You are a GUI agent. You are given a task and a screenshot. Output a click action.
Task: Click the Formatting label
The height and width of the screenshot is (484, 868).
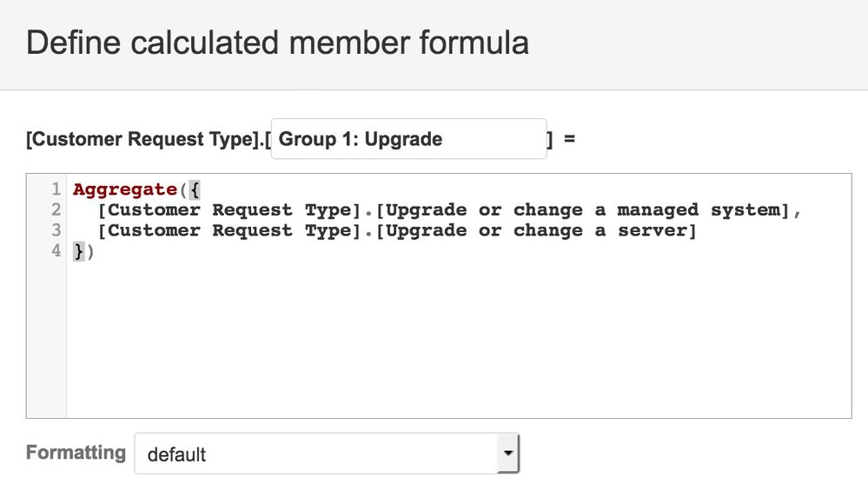pyautogui.click(x=76, y=453)
